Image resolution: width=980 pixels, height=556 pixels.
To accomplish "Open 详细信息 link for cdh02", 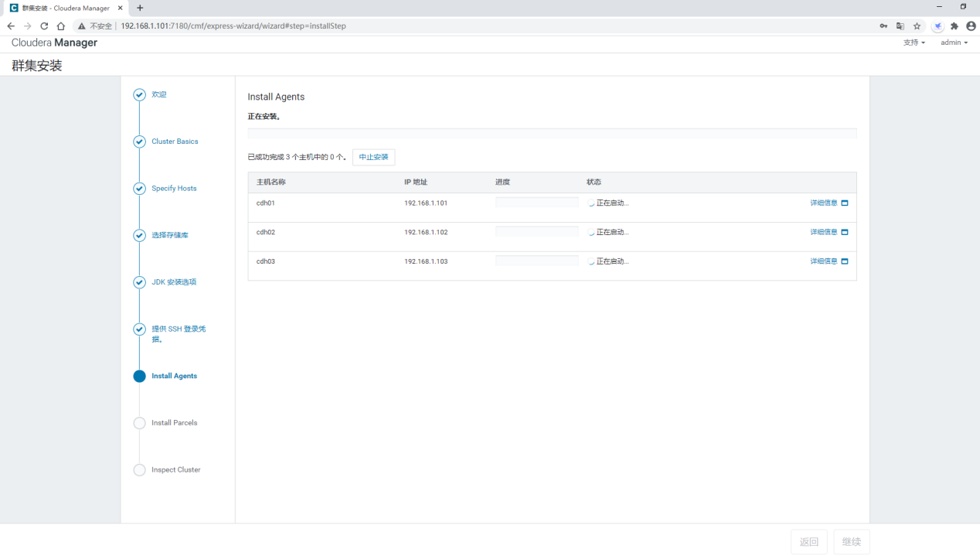I will pyautogui.click(x=824, y=232).
